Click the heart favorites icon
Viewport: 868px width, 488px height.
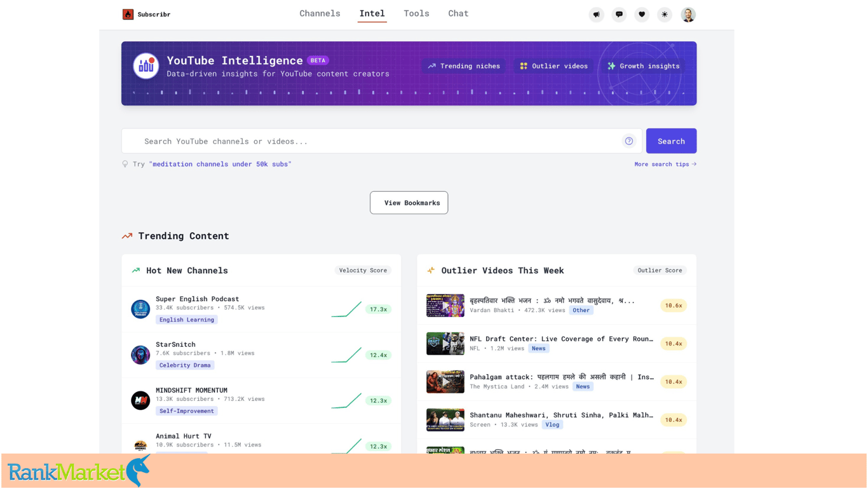tap(642, 15)
